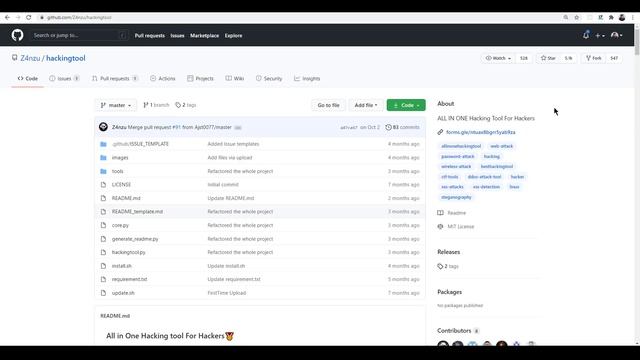
Task: Open core.py file
Action: [x=120, y=225]
